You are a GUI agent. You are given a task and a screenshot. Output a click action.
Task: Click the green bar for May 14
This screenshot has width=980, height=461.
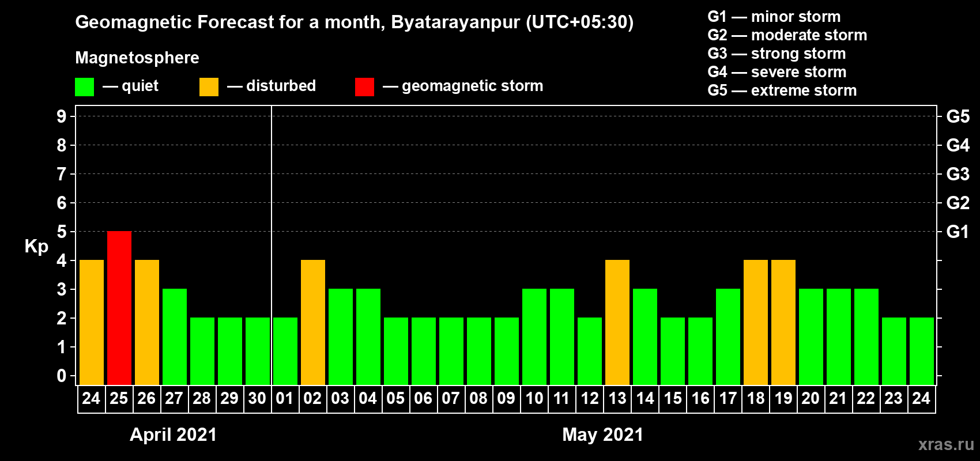645,337
